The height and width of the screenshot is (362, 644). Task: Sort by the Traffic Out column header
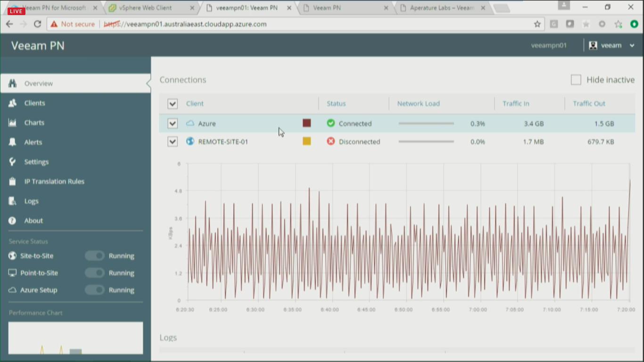(589, 104)
